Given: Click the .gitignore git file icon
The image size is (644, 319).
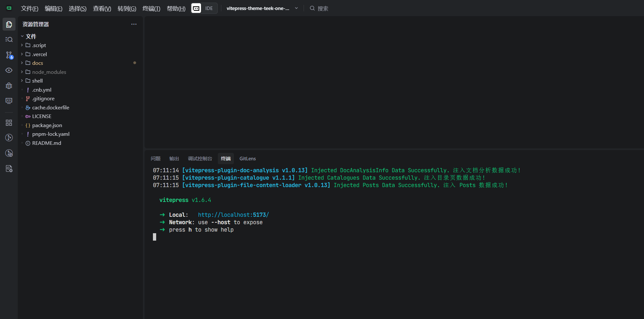Looking at the screenshot, I should pyautogui.click(x=28, y=99).
